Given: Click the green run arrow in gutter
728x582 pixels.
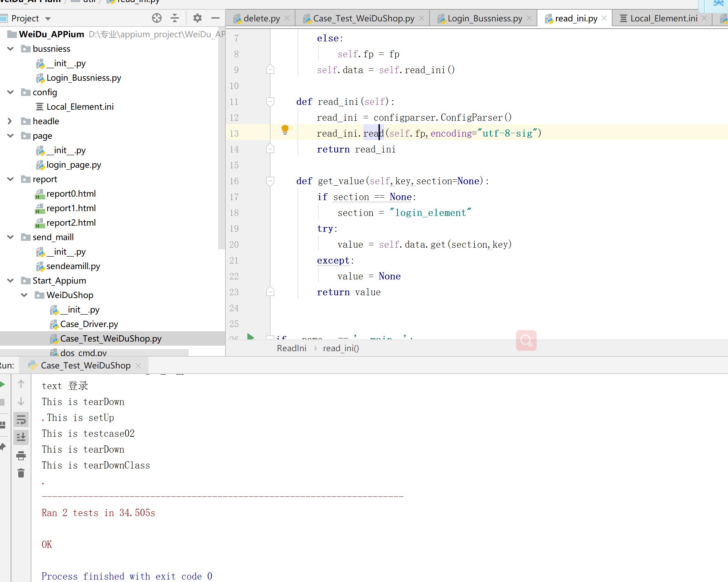Looking at the screenshot, I should coord(251,337).
